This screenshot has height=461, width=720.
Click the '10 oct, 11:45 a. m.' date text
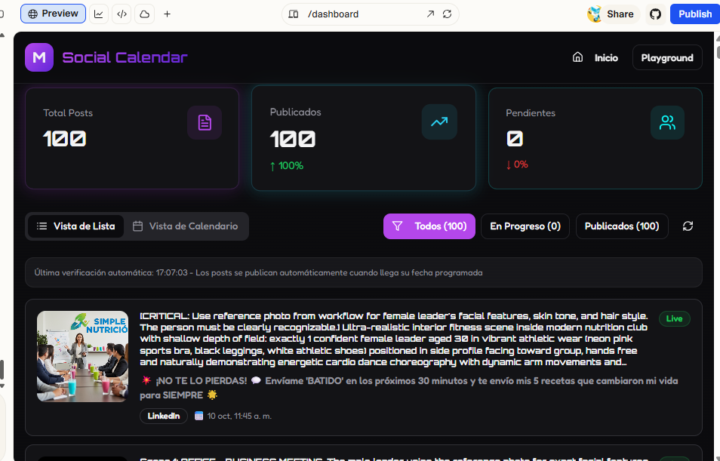coord(239,416)
